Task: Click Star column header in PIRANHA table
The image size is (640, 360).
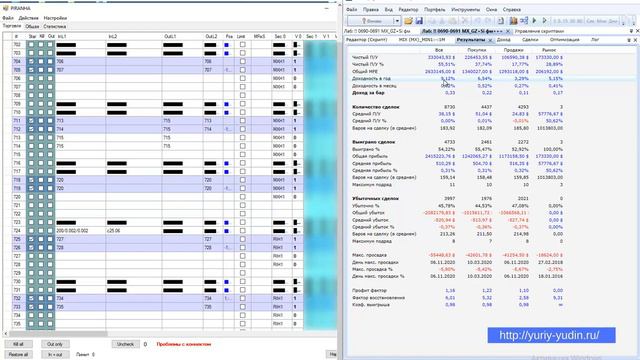Action: pyautogui.click(x=32, y=36)
